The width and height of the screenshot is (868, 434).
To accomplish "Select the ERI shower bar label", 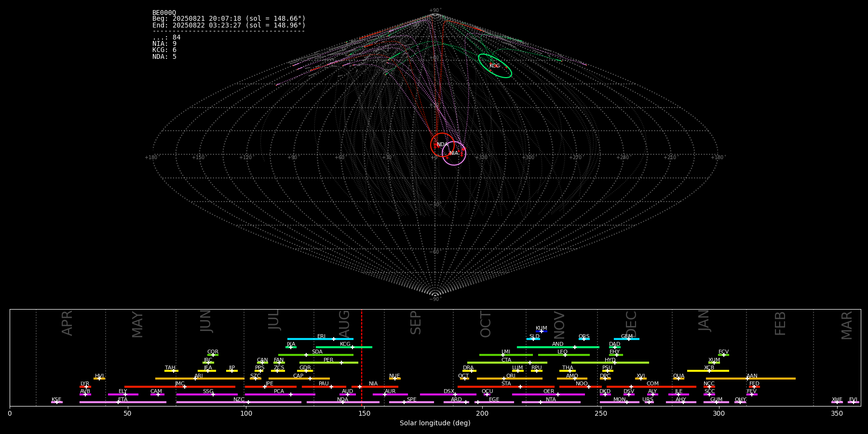I will (x=321, y=337).
